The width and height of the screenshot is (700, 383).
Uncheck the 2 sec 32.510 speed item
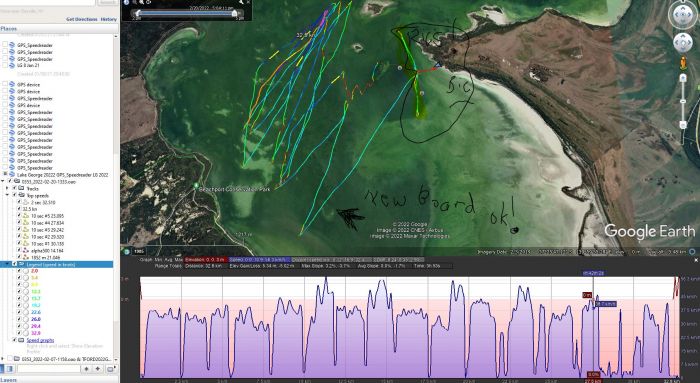click(19, 202)
